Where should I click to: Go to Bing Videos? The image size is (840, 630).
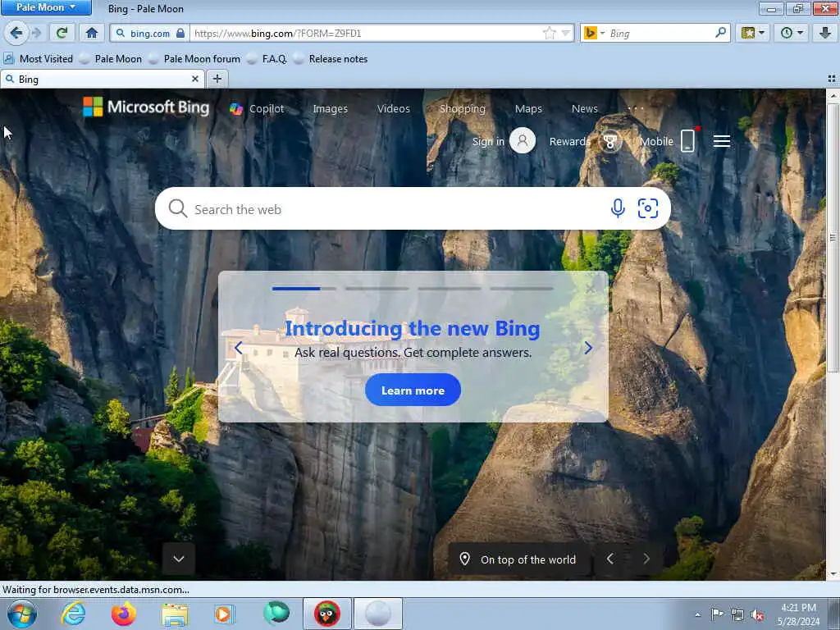point(393,109)
